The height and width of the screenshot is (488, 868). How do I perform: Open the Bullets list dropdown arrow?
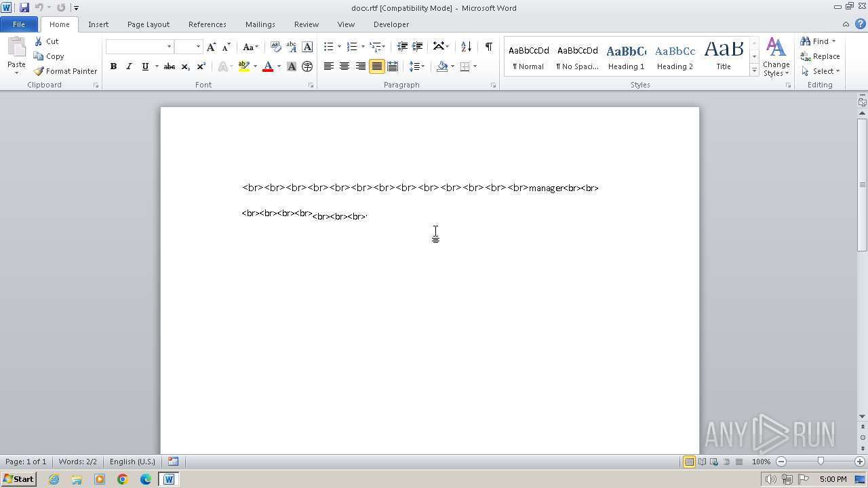340,47
